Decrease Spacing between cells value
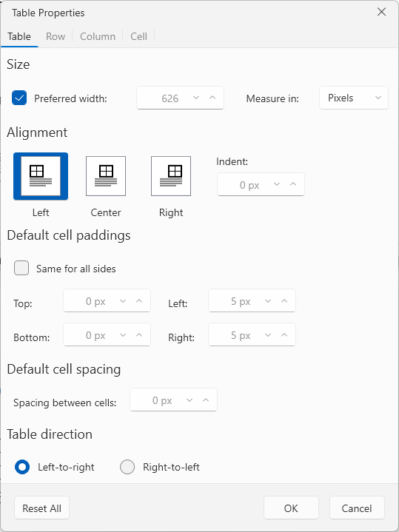Screen dimensions: 399x532 [190, 400]
